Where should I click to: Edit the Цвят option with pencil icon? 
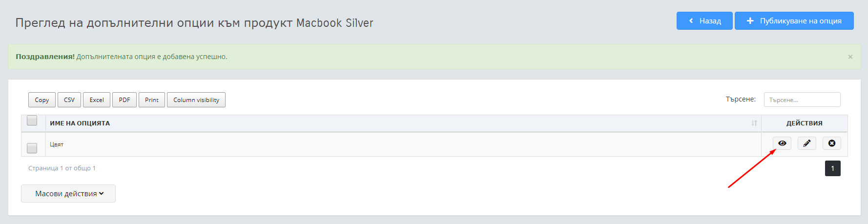point(807,143)
